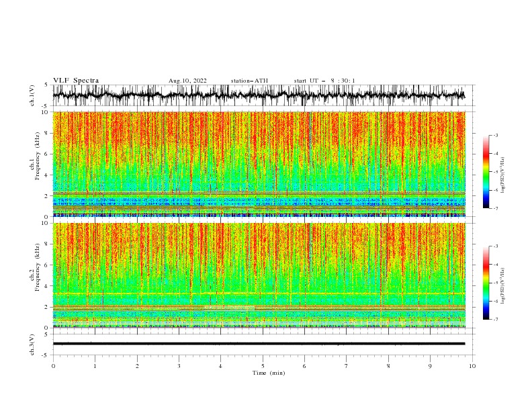The image size is (532, 411).
Task: Click the "ch.1(V)" axis label
Action: click(x=32, y=95)
